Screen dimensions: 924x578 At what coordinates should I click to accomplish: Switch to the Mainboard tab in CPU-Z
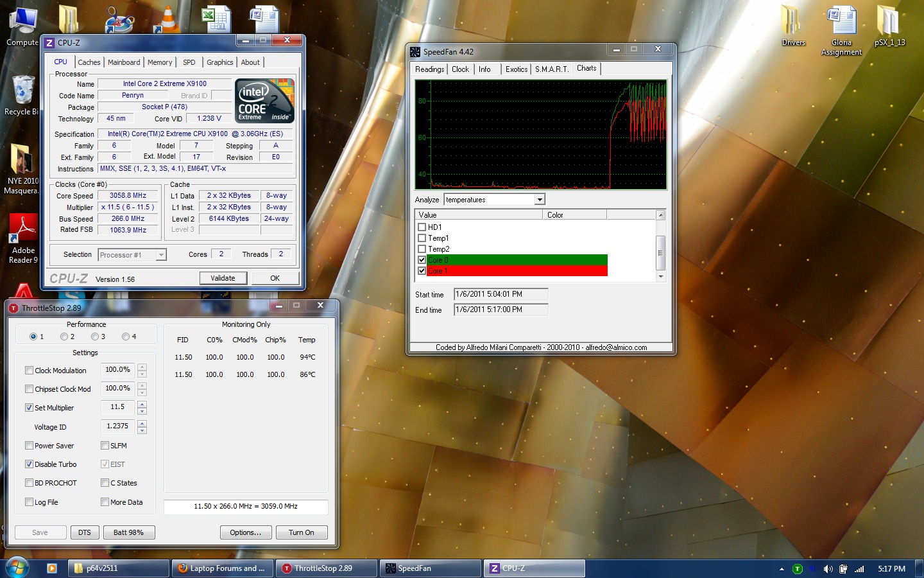click(124, 62)
